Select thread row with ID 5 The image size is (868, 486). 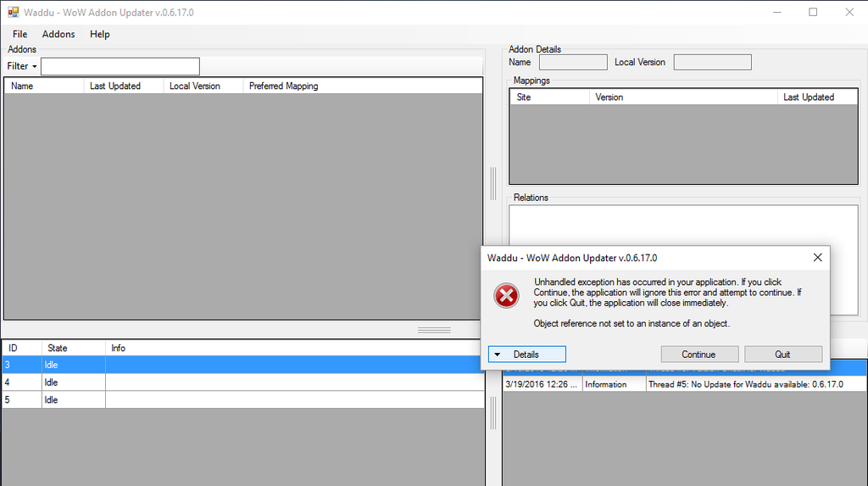[x=242, y=399]
